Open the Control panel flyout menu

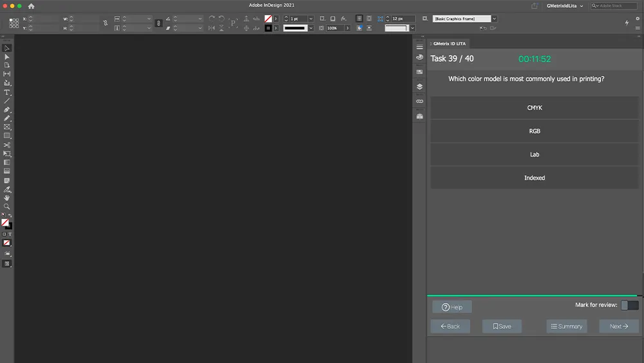point(638,28)
